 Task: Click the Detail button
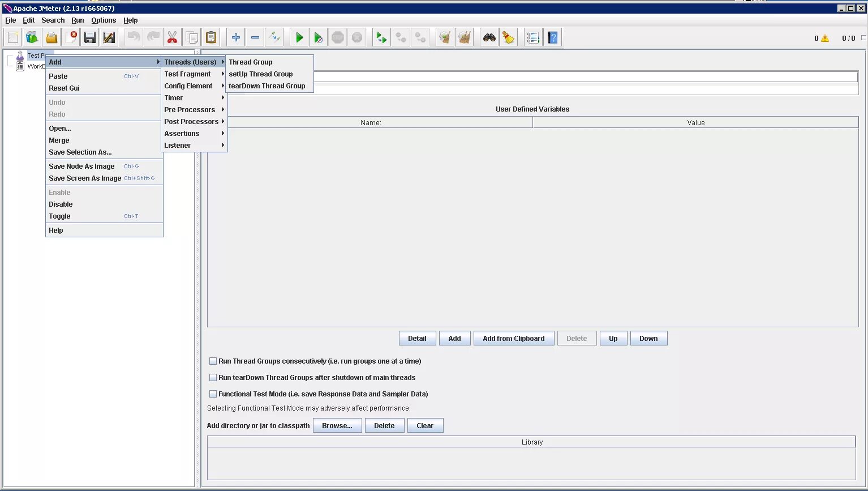tap(418, 339)
